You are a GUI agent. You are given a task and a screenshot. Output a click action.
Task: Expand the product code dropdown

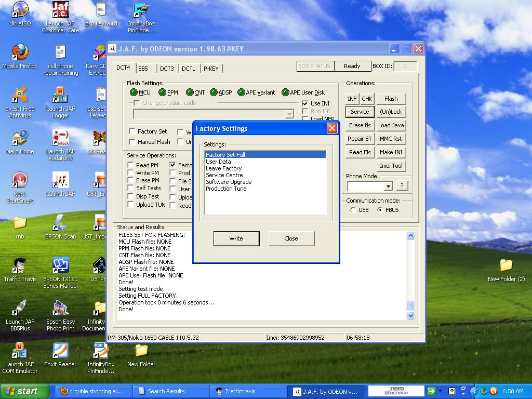[289, 114]
